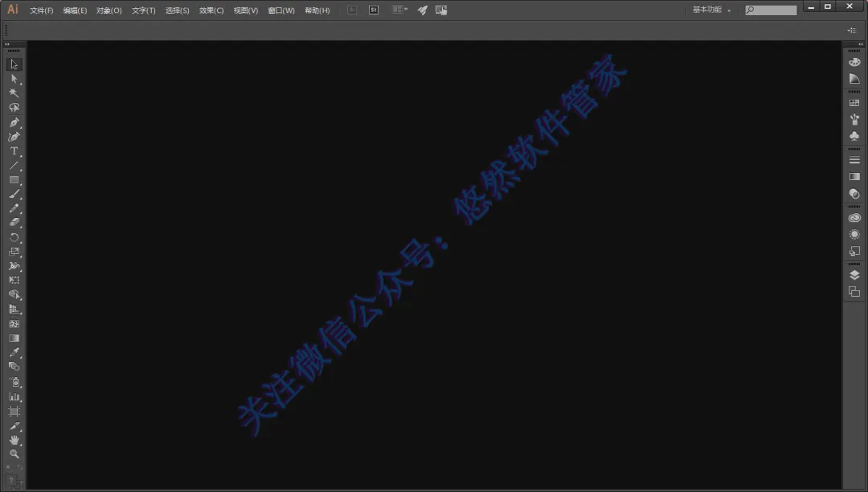Screen dimensions: 868x492
Task: Open the control bar options menu
Action: pos(851,31)
